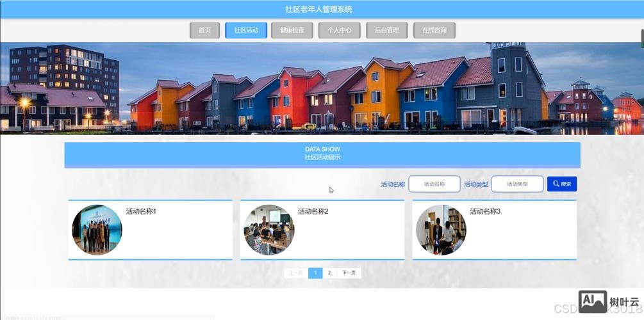644x320 pixels.
Task: Focus the 活动名称 search input field
Action: pos(434,184)
